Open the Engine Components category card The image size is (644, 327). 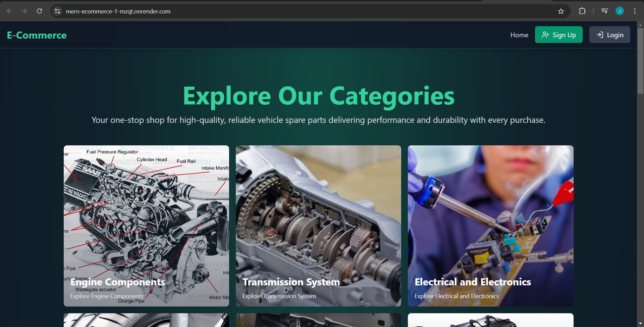click(146, 226)
